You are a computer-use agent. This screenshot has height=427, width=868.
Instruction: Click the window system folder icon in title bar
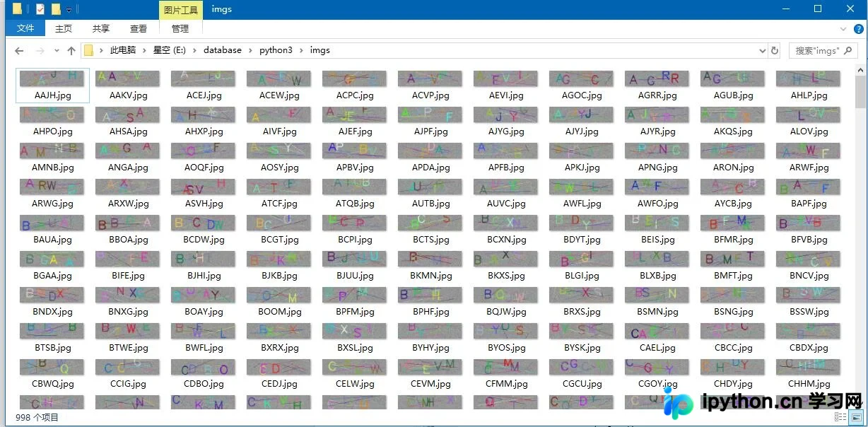[17, 9]
